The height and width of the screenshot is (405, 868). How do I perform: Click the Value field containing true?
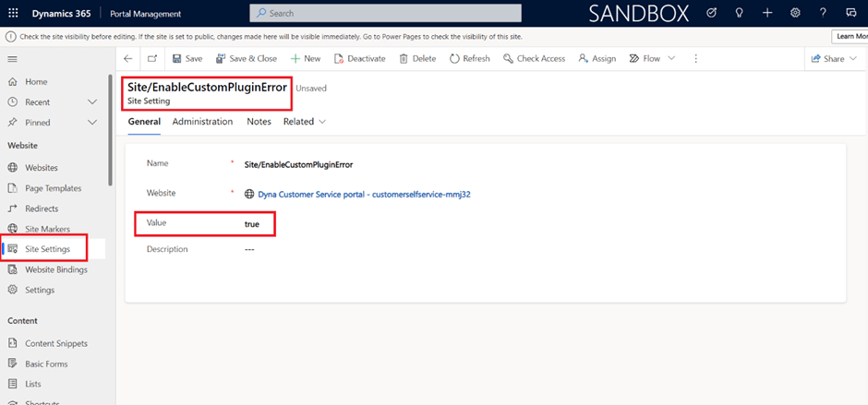pyautogui.click(x=252, y=224)
